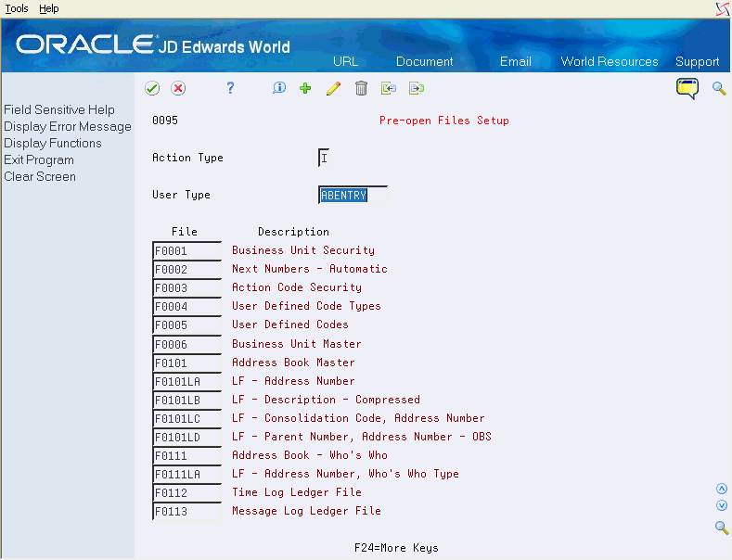Click 'User Defined Code Types' description
The width and height of the screenshot is (732, 560).
(306, 306)
